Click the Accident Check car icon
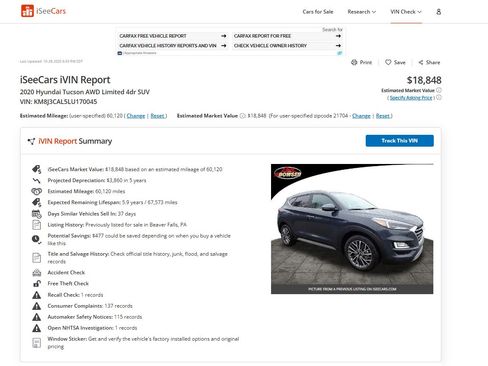Screen dimensions: 488x366 37,273
